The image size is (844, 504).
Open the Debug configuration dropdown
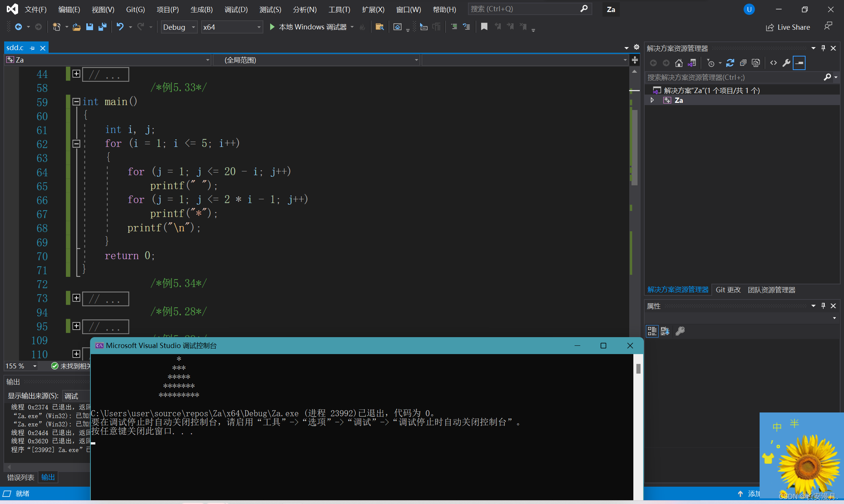click(193, 27)
